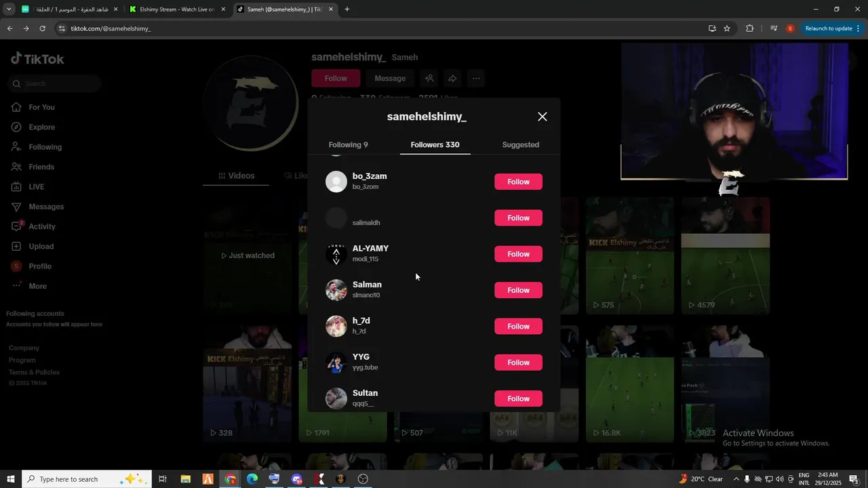The width and height of the screenshot is (868, 488).
Task: Click the share arrow icon on profile
Action: coord(452,79)
